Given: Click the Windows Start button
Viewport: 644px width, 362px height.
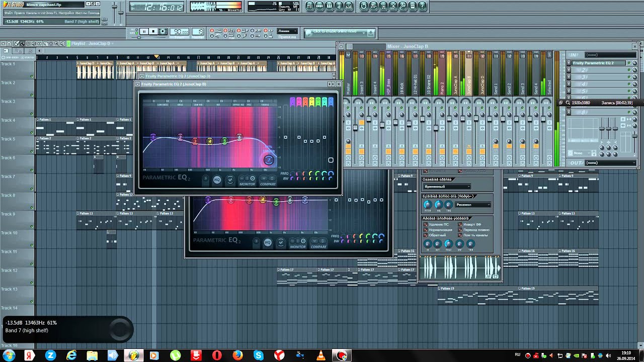Looking at the screenshot, I should point(9,355).
